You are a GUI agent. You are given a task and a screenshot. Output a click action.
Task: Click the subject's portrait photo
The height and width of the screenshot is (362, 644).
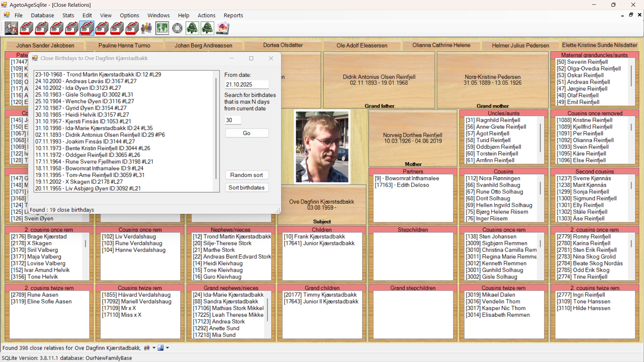pyautogui.click(x=322, y=147)
